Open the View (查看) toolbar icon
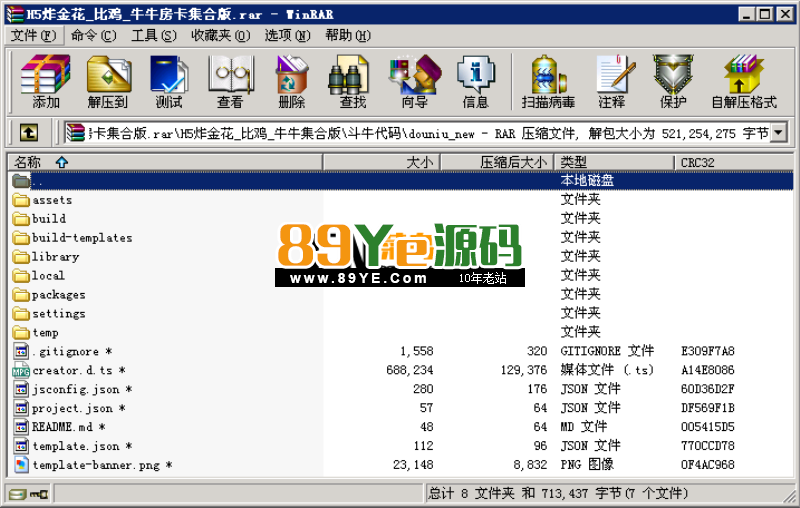 [x=230, y=81]
